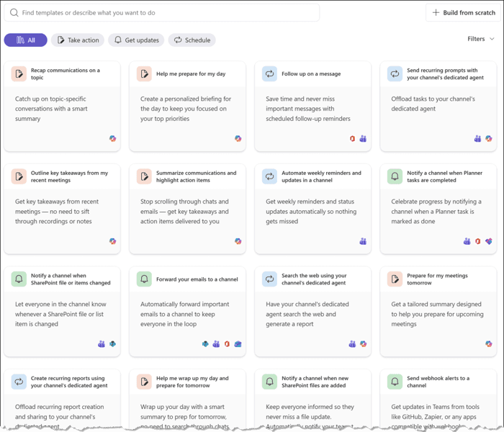
Task: Open the Help me prepare for my day title
Action: [x=191, y=74]
